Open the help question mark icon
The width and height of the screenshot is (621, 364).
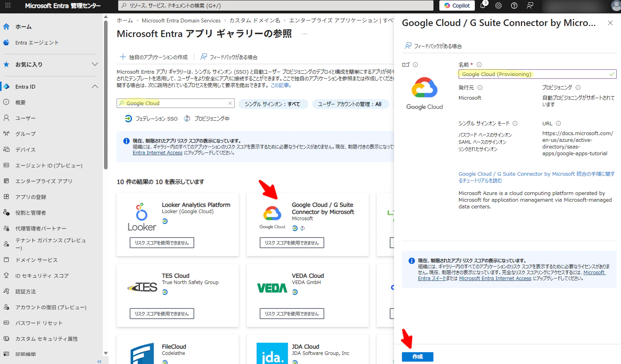point(514,6)
